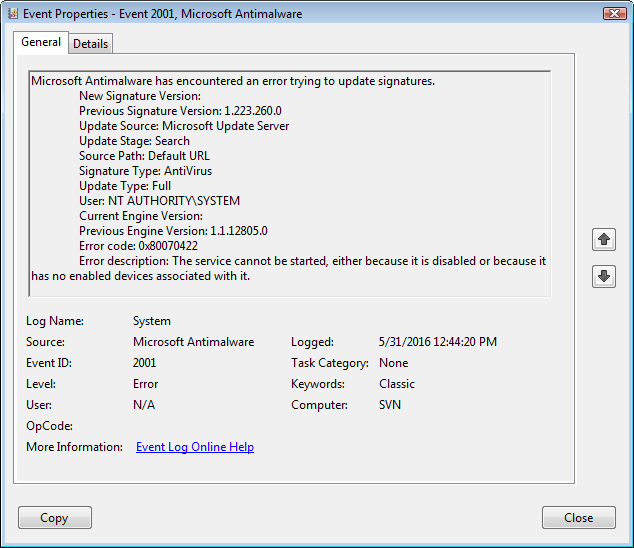Click the Computer value SVN

pyautogui.click(x=390, y=405)
